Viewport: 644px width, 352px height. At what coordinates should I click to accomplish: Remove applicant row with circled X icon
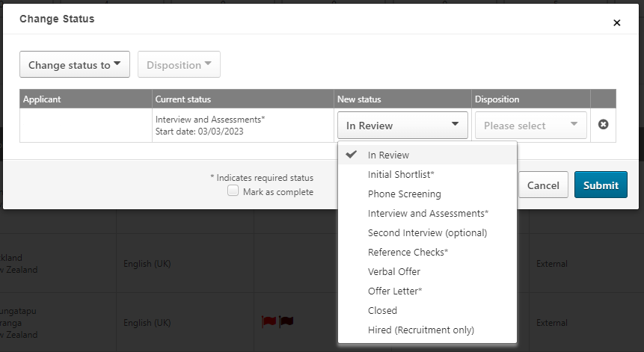point(603,124)
